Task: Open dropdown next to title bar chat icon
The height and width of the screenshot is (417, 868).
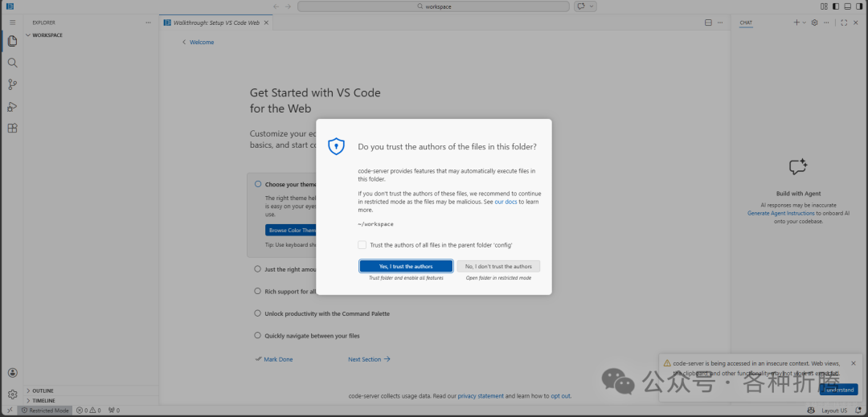Action: tap(592, 6)
